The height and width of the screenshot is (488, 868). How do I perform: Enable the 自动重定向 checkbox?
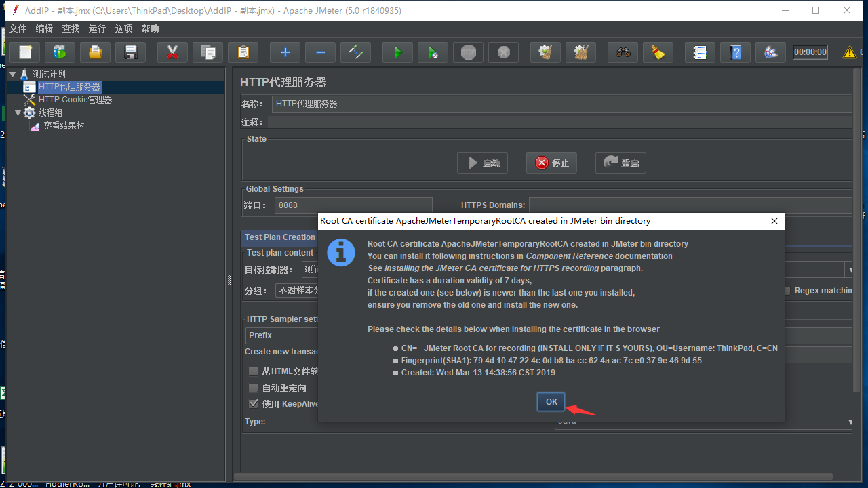pyautogui.click(x=253, y=387)
